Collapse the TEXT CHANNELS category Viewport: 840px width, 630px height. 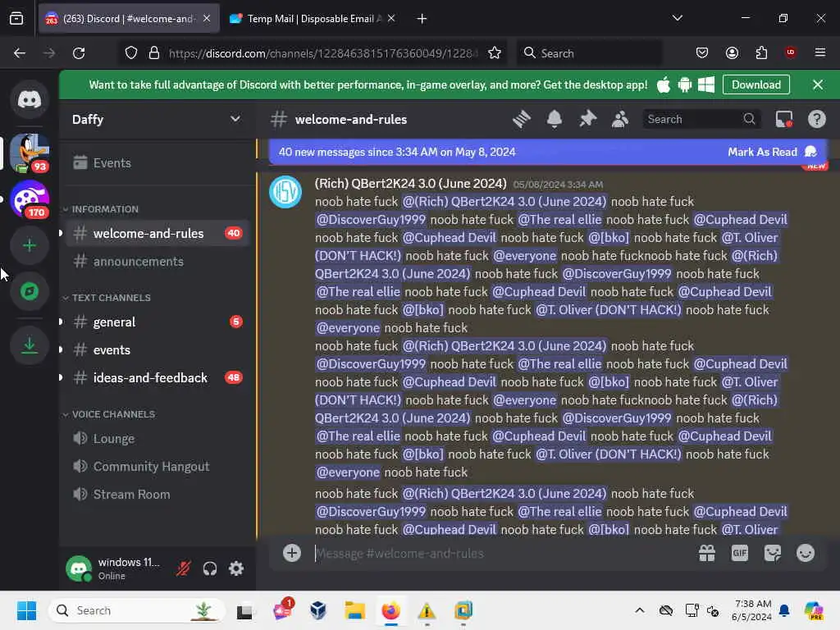[111, 297]
